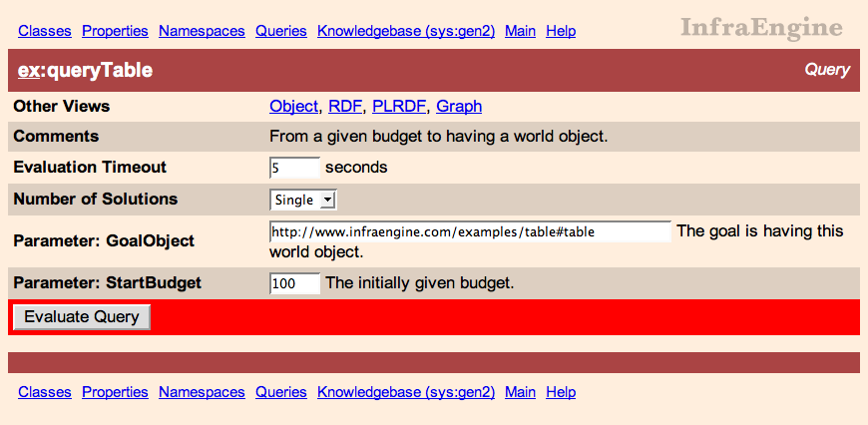The height and width of the screenshot is (425, 868).
Task: Click the ex namespace prefix in the title
Action: [28, 71]
